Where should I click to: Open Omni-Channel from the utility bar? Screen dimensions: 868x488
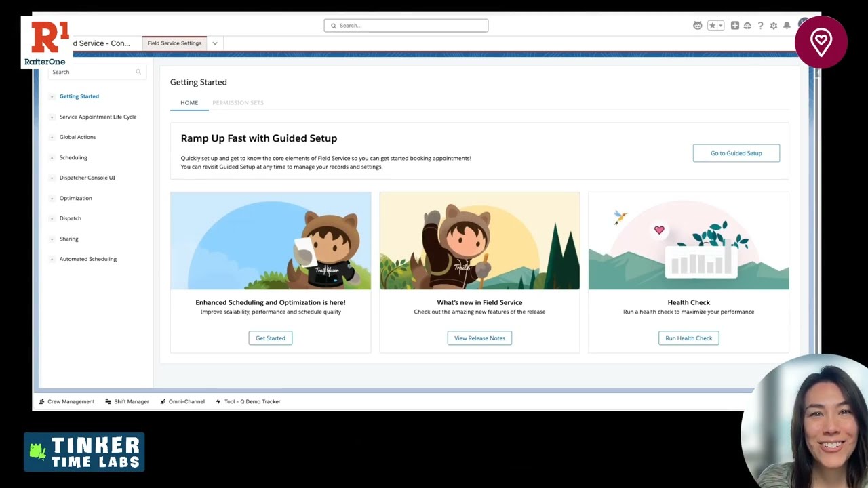pyautogui.click(x=182, y=401)
